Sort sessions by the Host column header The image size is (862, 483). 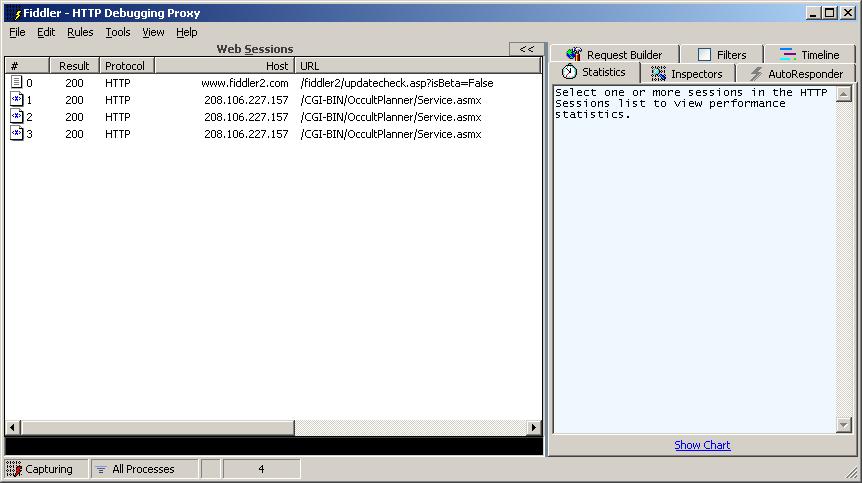(x=224, y=66)
